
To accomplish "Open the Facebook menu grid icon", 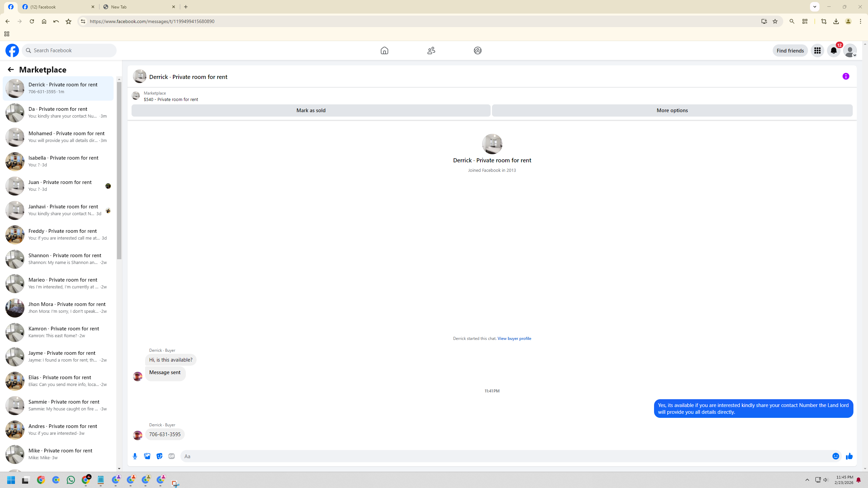I will [x=817, y=50].
